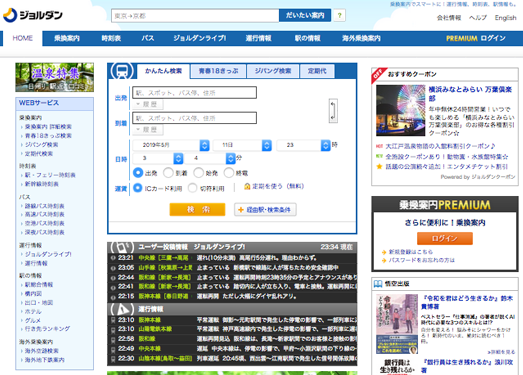Image resolution: width=523 pixels, height=375 pixels.
Task: Click the Ferris wheel coupon thumbnail
Action: pyautogui.click(x=401, y=110)
